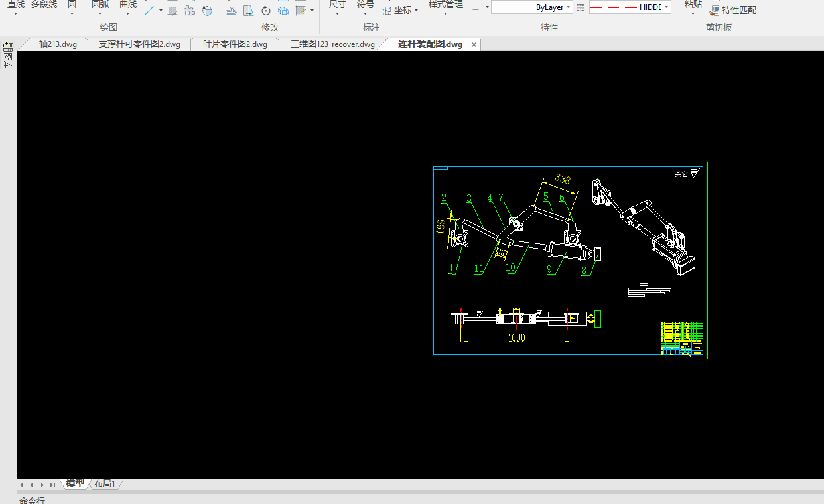
Task: Click part label 11 in the drawing
Action: (479, 269)
